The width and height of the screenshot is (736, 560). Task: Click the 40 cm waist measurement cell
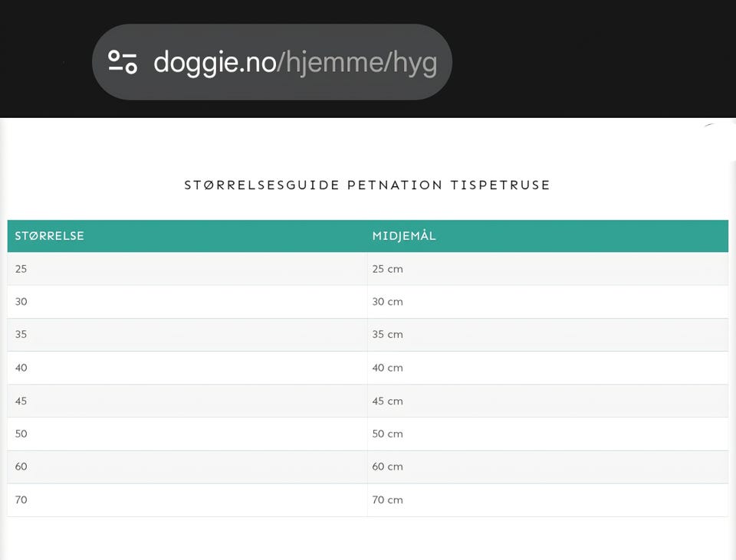(387, 368)
